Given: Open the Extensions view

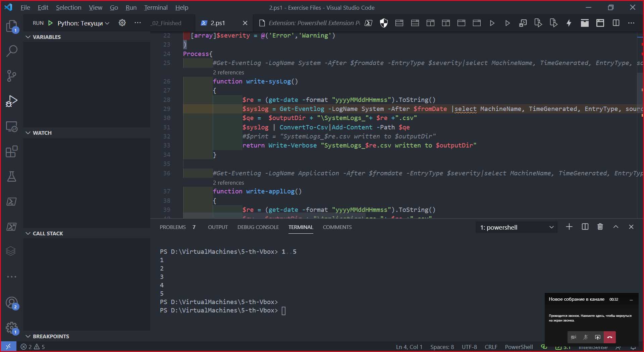Looking at the screenshot, I should click(12, 152).
